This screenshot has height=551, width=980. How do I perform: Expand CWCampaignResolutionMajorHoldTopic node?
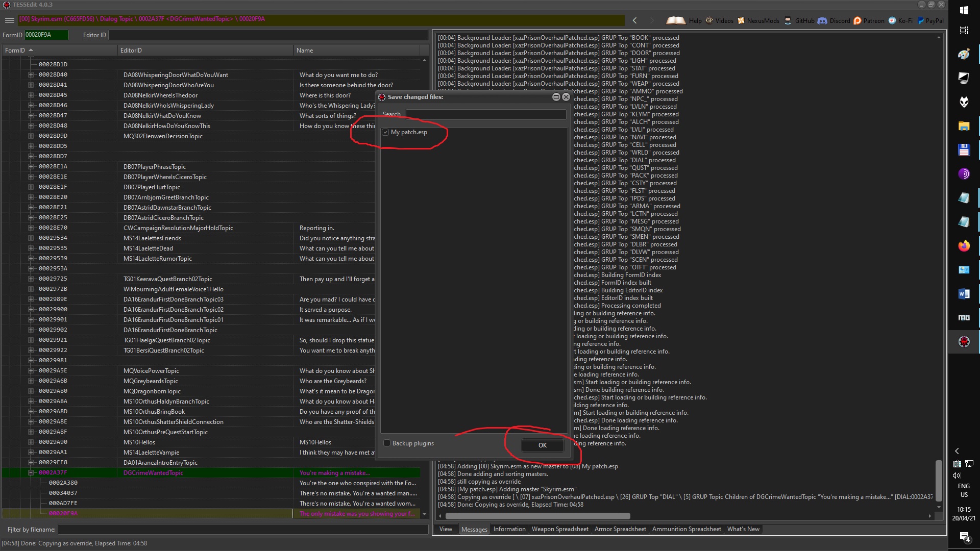pos(31,228)
